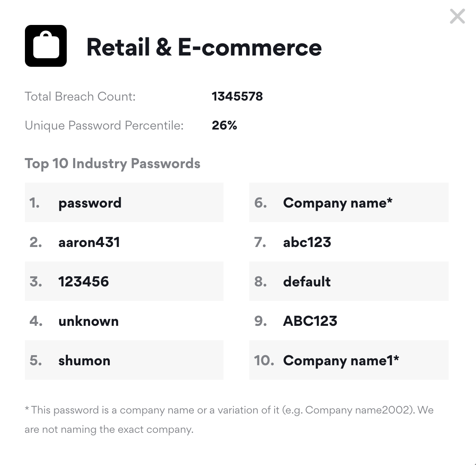This screenshot has width=476, height=465.
Task: Close the Retail & E-commerce popup
Action: click(x=457, y=16)
